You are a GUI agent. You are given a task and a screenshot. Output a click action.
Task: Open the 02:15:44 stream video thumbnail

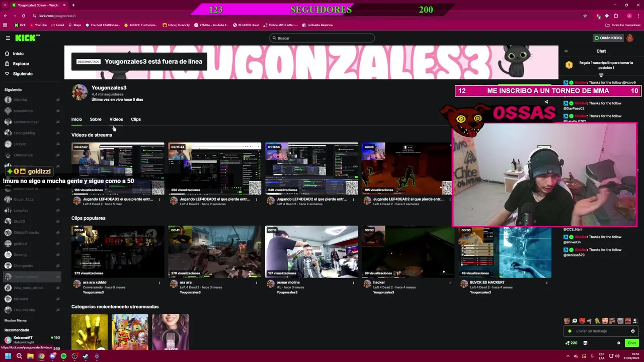[215, 169]
